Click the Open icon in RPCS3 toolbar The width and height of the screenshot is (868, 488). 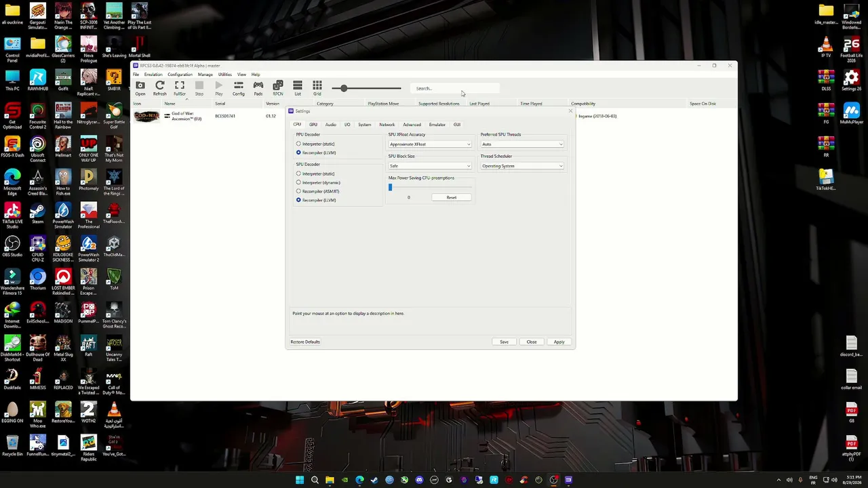140,87
